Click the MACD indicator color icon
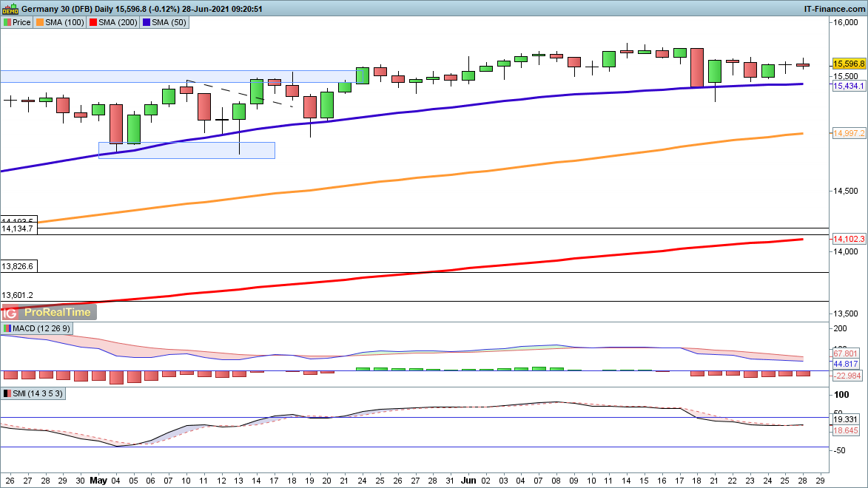The height and width of the screenshot is (488, 868). coord(7,328)
